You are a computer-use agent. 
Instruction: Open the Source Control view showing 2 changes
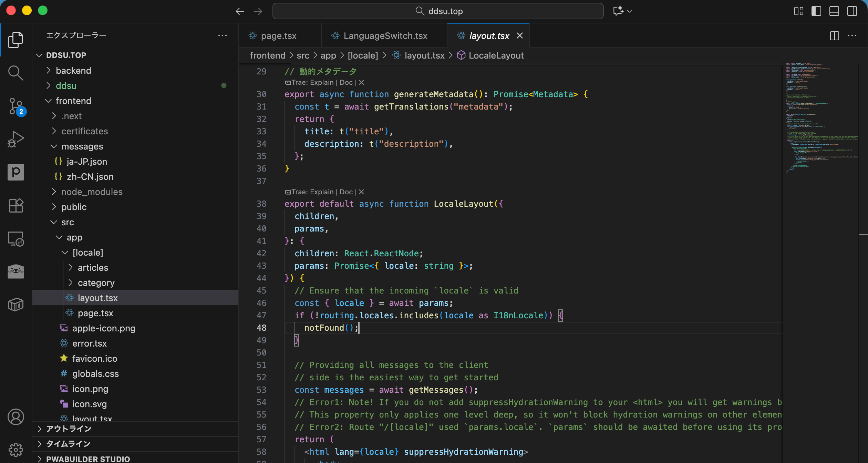click(15, 106)
